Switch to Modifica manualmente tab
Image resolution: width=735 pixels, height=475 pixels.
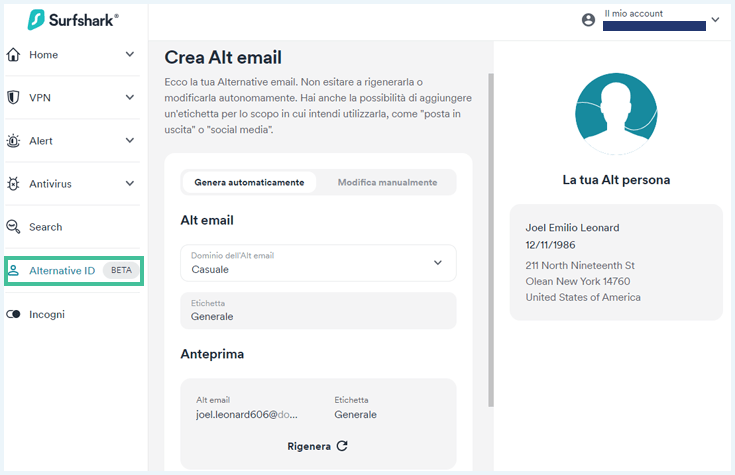[387, 182]
